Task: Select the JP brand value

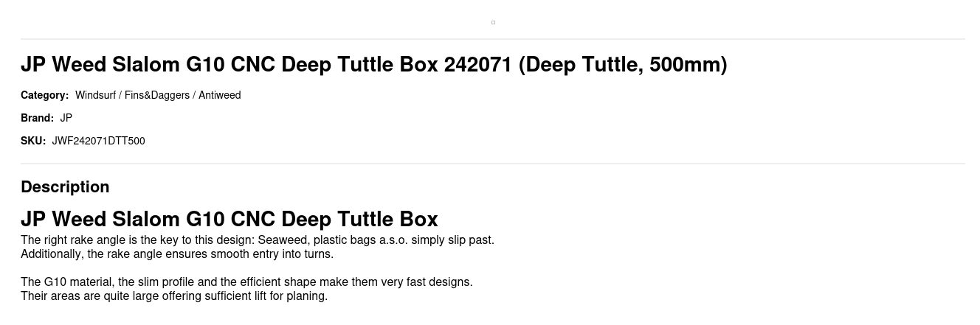Action: click(x=66, y=118)
